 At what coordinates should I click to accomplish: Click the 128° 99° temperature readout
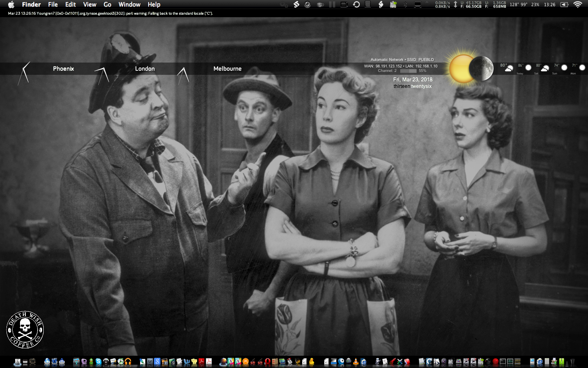pyautogui.click(x=519, y=4)
